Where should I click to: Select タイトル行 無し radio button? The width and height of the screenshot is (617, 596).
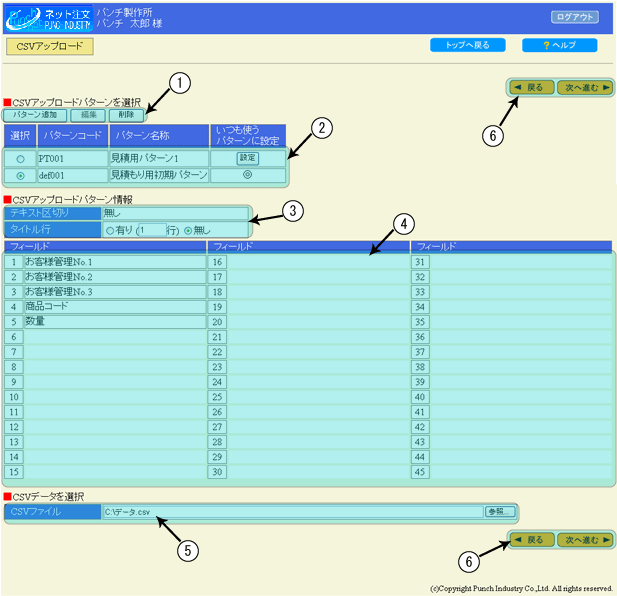click(188, 231)
